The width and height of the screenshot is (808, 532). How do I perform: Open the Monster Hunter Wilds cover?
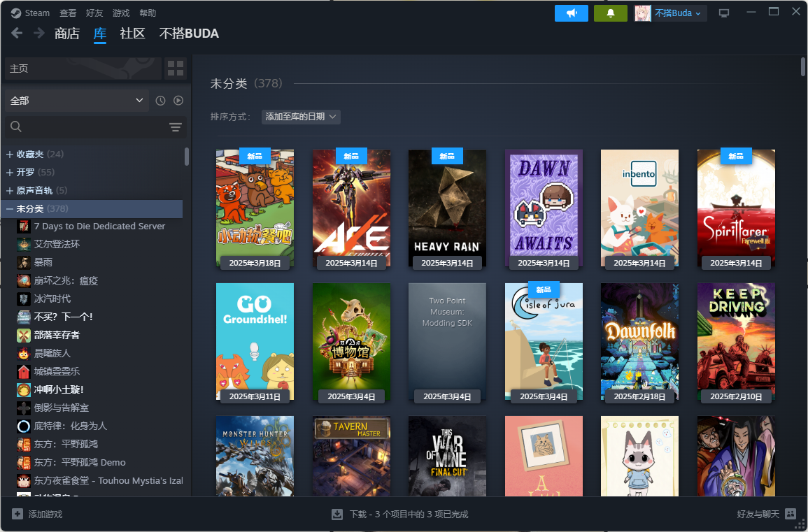pos(255,456)
